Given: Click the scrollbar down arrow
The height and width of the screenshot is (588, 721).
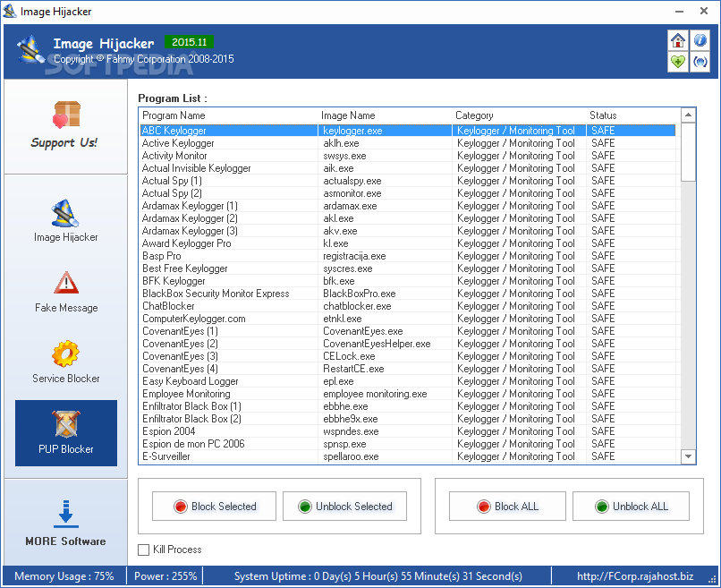Looking at the screenshot, I should (689, 456).
